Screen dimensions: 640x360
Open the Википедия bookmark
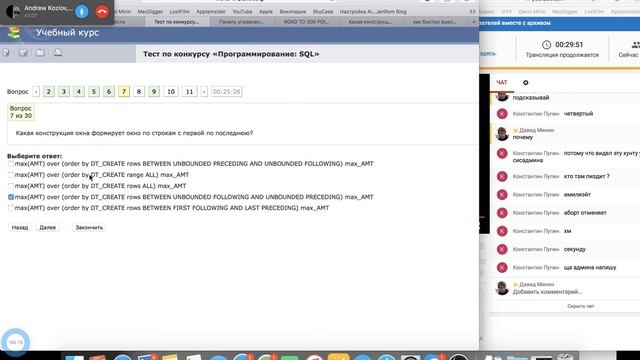(293, 11)
